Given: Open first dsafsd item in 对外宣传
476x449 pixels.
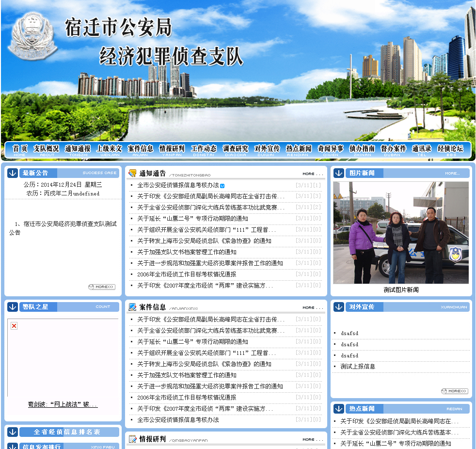Looking at the screenshot, I should coord(349,333).
